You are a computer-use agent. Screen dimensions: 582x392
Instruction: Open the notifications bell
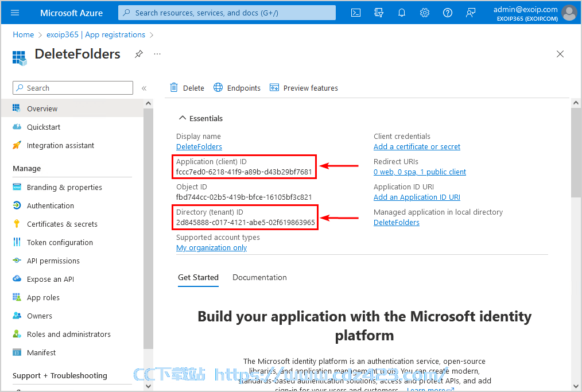tap(402, 13)
